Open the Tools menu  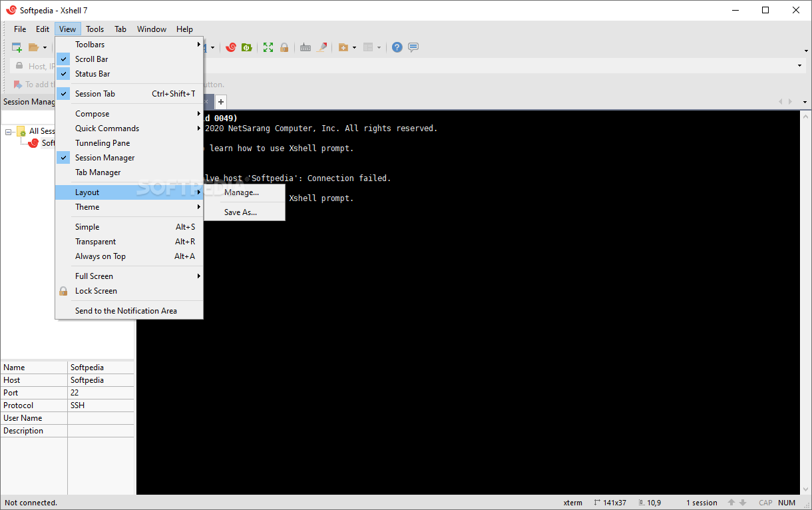(x=95, y=29)
